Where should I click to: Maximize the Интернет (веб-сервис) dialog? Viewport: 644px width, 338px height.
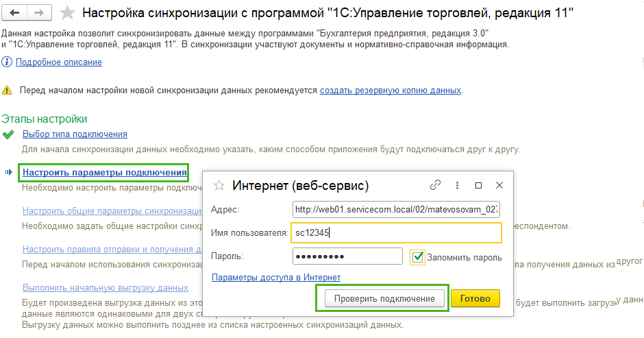pyautogui.click(x=478, y=185)
